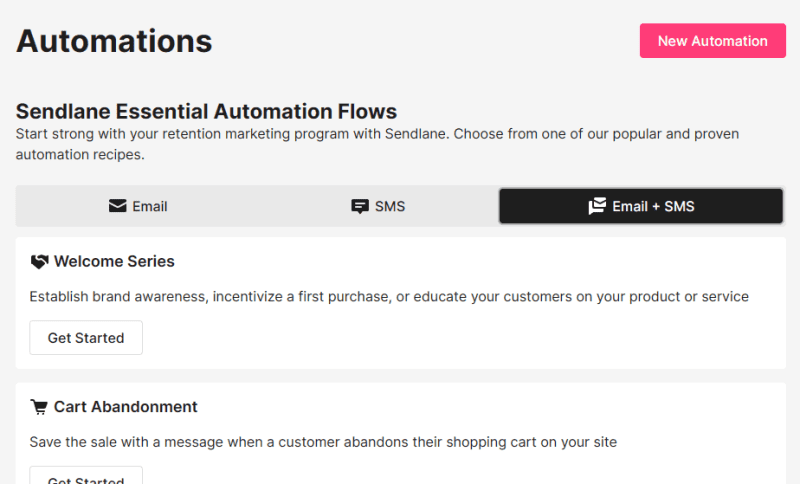Click the 'Establish brand awareness' description text
800x484 pixels.
[x=389, y=296]
